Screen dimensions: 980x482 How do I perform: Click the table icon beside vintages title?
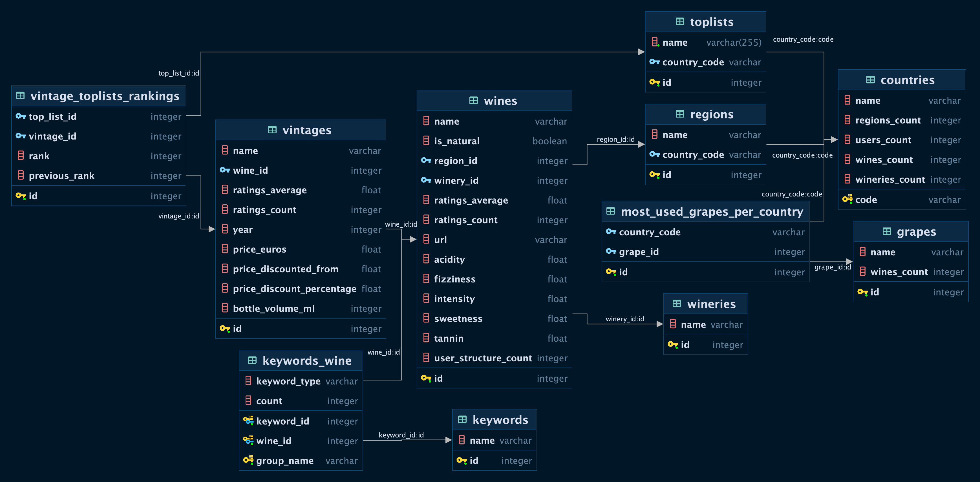point(272,130)
